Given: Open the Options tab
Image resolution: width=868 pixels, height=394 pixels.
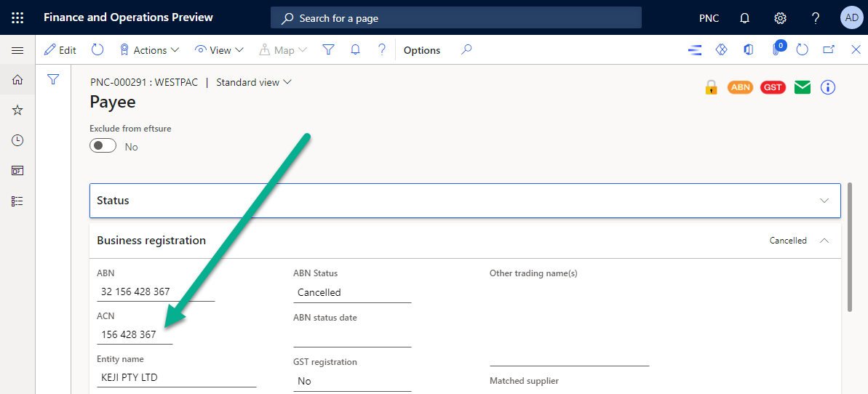Looking at the screenshot, I should (x=422, y=50).
